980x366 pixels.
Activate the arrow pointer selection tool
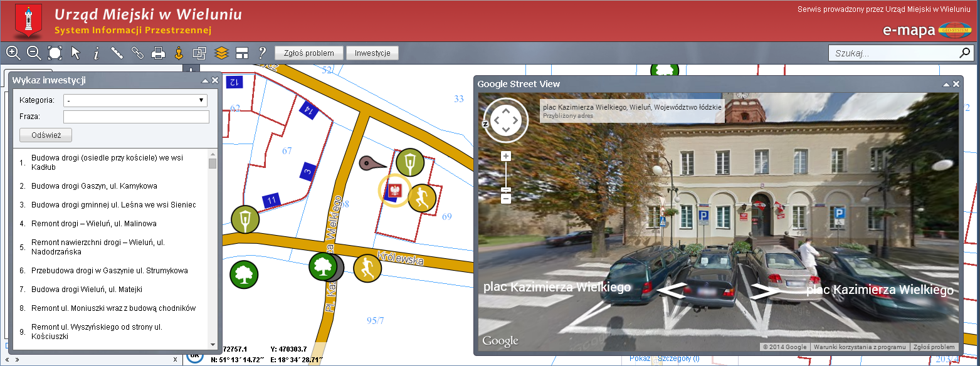(76, 53)
